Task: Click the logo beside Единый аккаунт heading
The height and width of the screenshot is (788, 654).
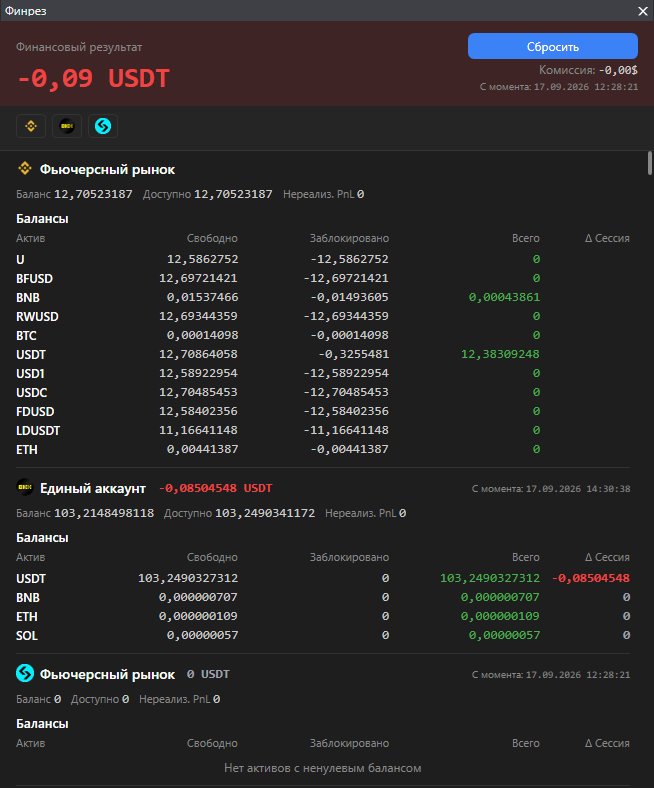Action: pos(25,487)
